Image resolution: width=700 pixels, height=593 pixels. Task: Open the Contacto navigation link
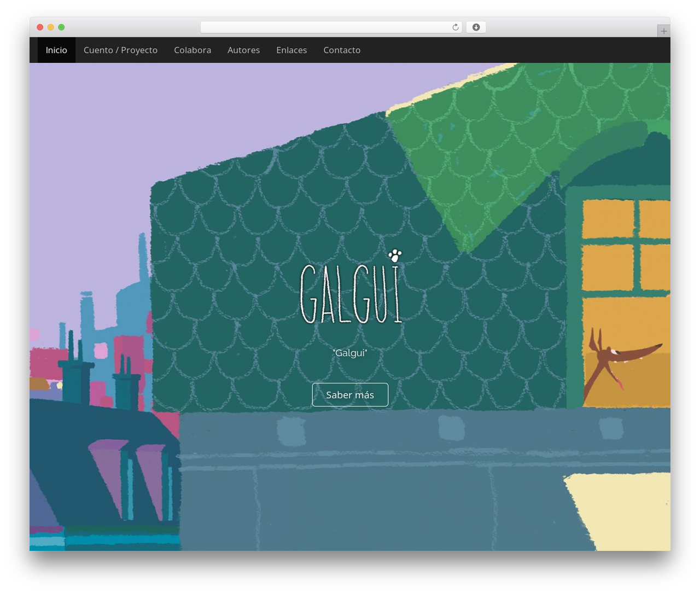[342, 50]
